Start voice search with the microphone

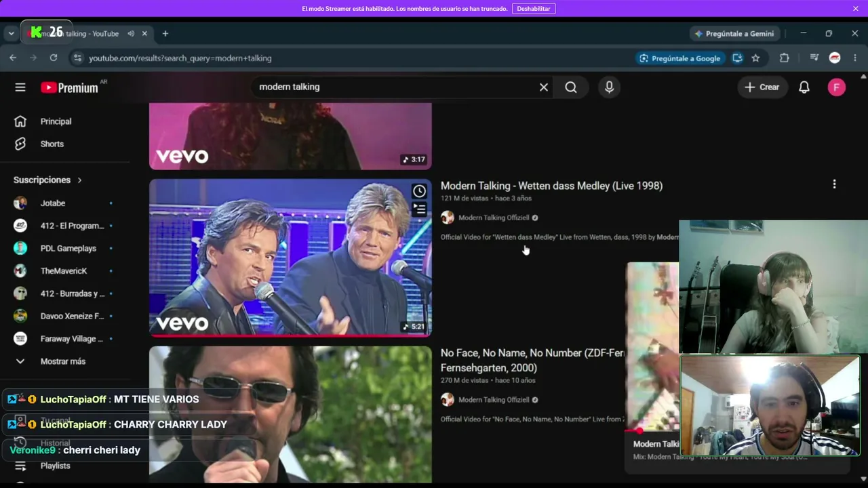609,87
